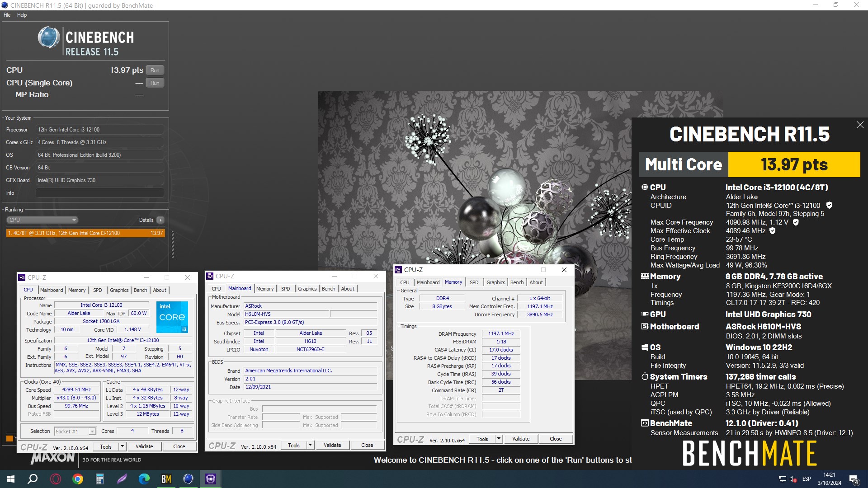The width and height of the screenshot is (868, 488).
Task: Click the orange legend swatch below Ranking
Action: [9, 438]
